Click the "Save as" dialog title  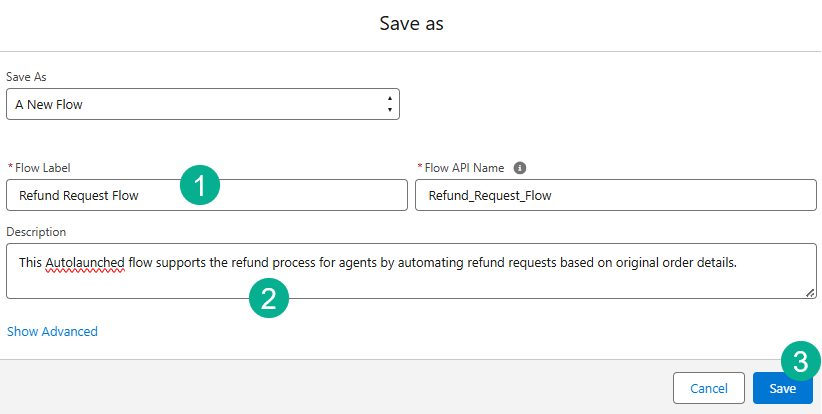tap(411, 24)
